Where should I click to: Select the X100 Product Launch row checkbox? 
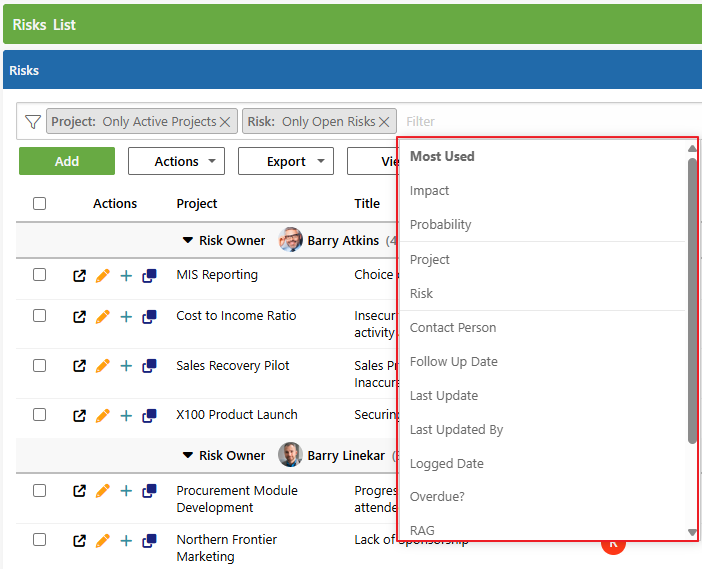coord(39,415)
